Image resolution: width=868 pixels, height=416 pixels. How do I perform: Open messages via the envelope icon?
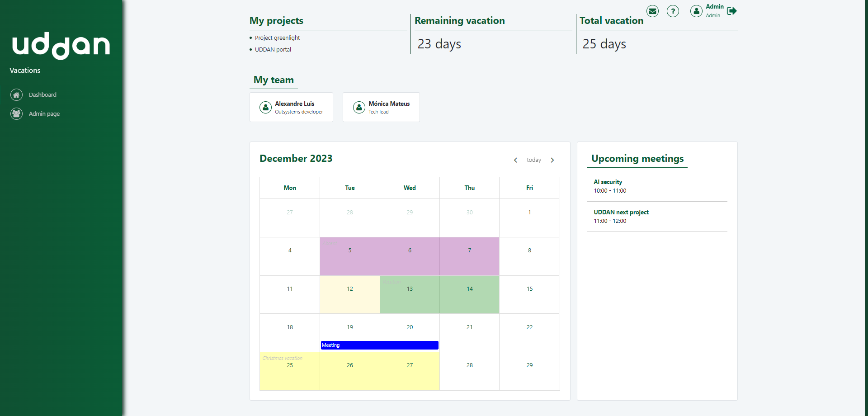(x=652, y=11)
